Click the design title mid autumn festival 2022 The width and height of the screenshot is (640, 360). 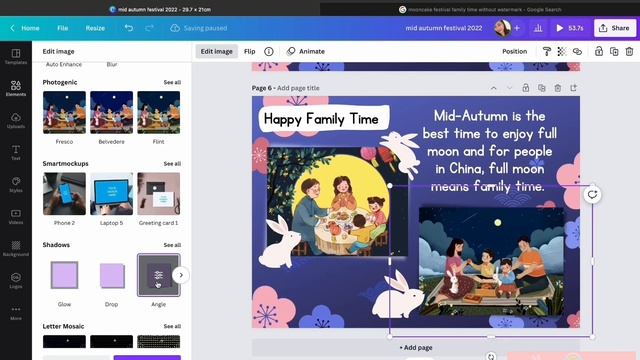pos(444,28)
